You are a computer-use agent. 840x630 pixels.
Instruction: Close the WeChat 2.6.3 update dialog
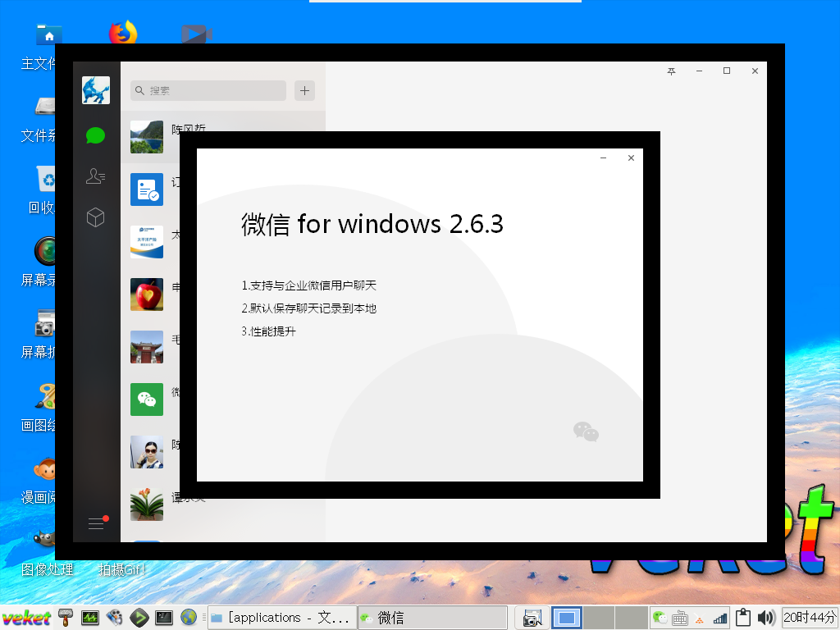point(631,158)
